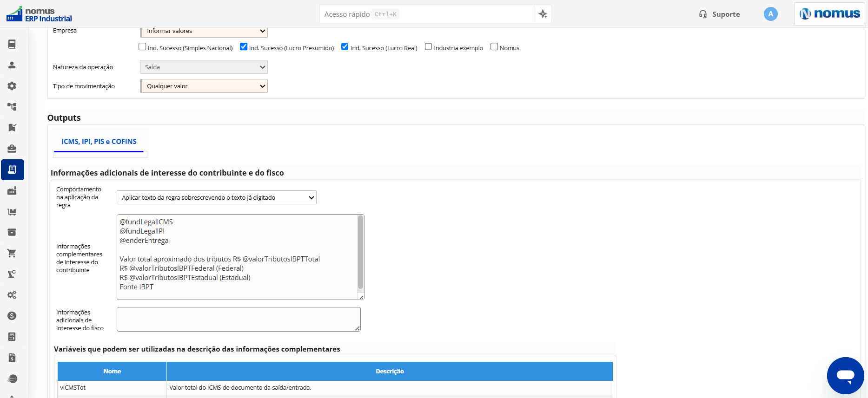Click the sparkle AI icon beside search

coord(543,14)
